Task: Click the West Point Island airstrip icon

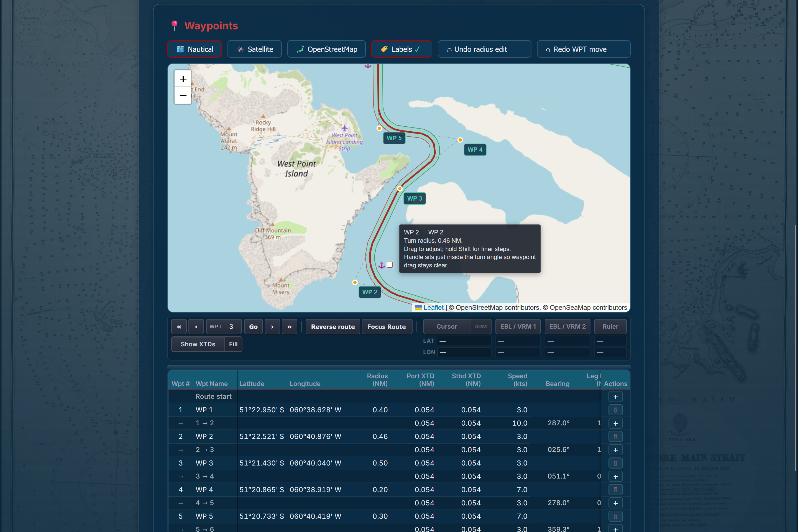Action: coord(345,128)
